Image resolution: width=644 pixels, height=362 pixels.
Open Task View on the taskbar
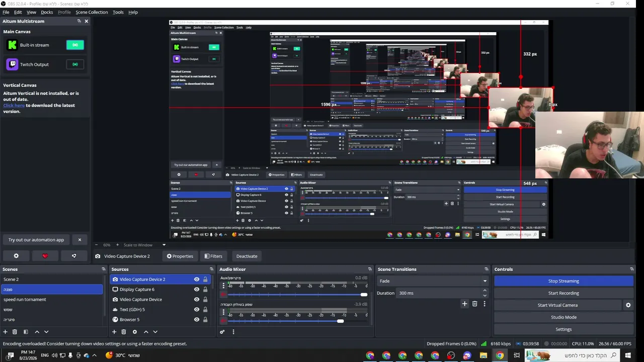517,355
